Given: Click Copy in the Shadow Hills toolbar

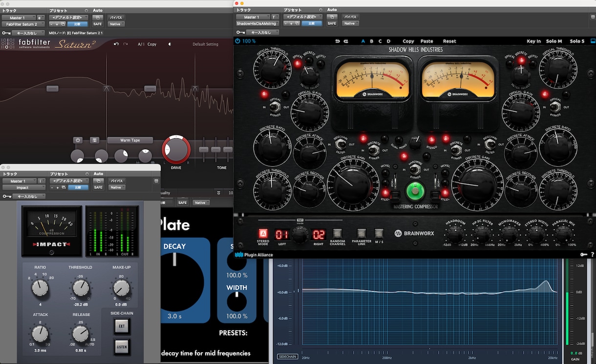Looking at the screenshot, I should [408, 41].
